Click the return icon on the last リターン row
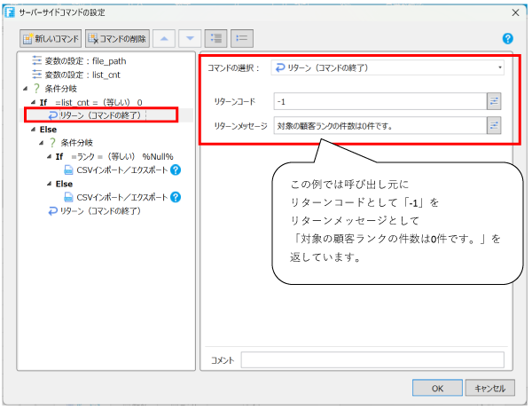This screenshot has width=532, height=410. [x=53, y=211]
